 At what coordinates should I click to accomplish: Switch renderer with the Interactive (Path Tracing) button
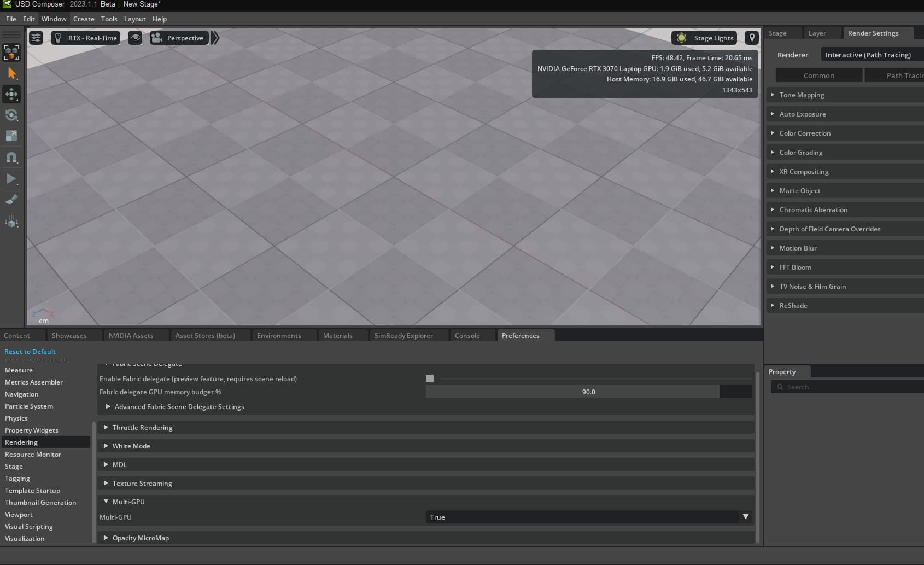pos(869,55)
